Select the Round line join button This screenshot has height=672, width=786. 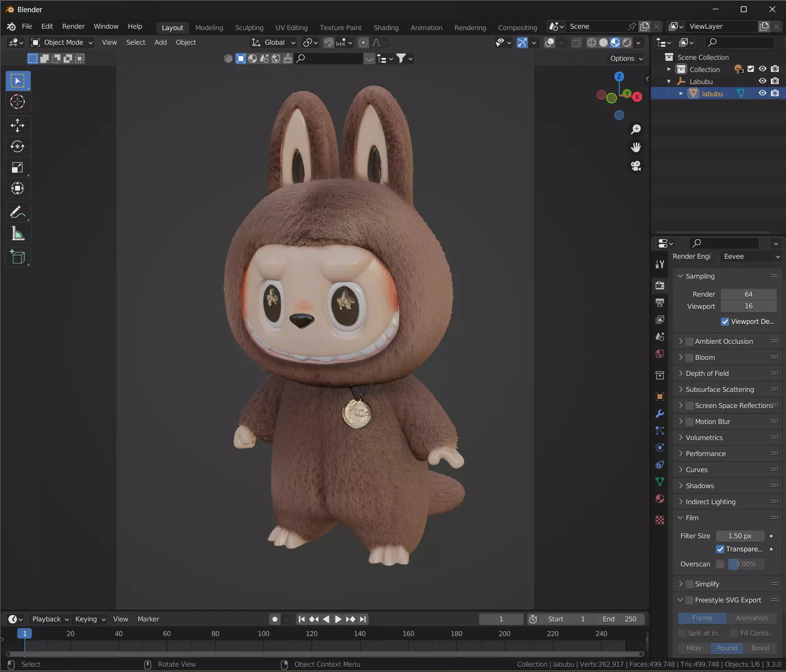727,648
